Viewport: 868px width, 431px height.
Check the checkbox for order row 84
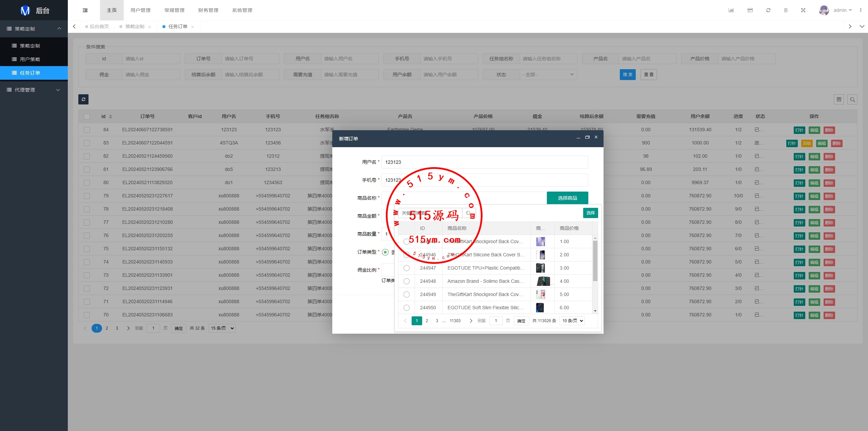click(87, 130)
